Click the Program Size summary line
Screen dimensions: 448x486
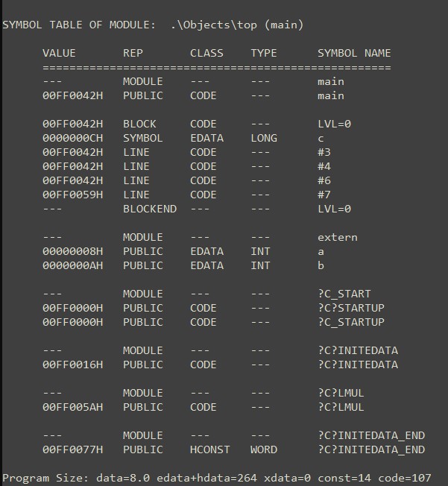click(x=216, y=478)
